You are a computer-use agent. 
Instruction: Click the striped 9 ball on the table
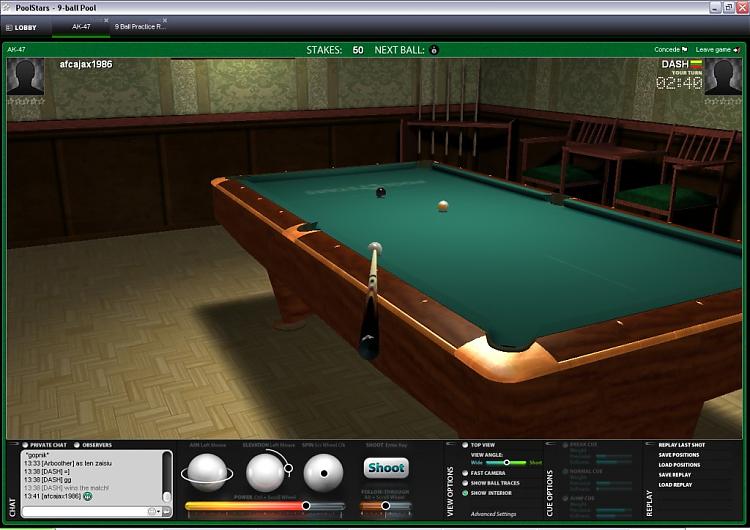click(x=443, y=206)
